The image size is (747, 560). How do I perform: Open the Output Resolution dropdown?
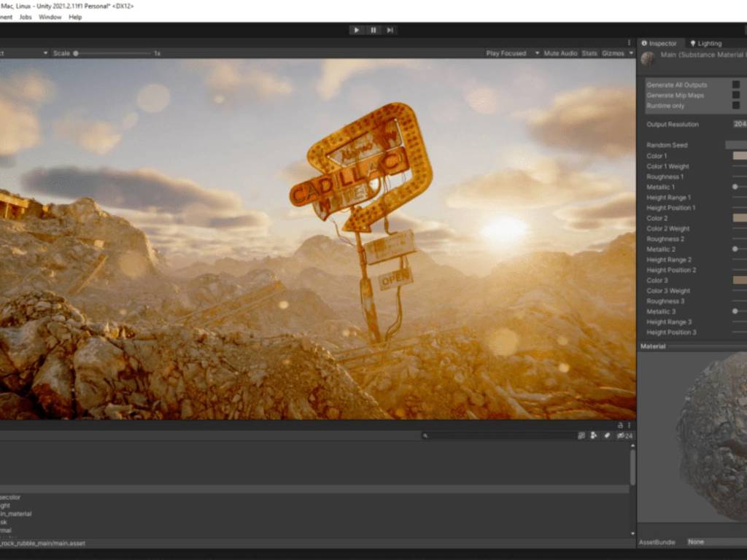click(740, 124)
